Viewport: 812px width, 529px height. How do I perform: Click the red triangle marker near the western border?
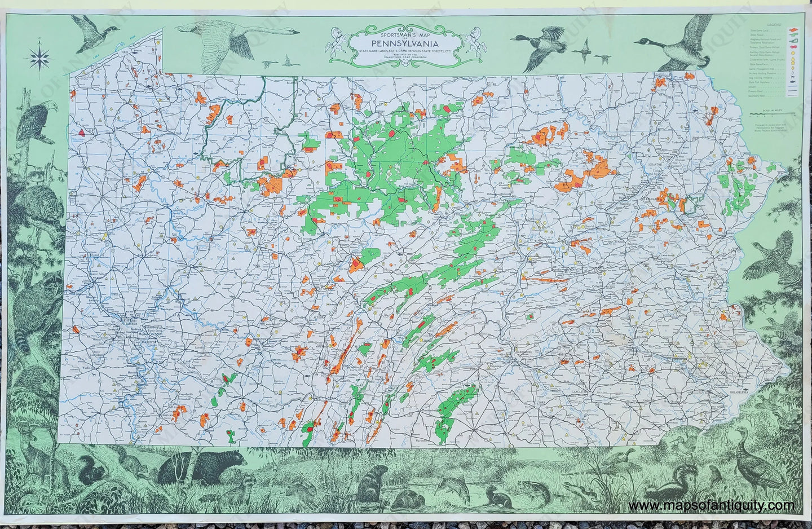click(x=82, y=133)
